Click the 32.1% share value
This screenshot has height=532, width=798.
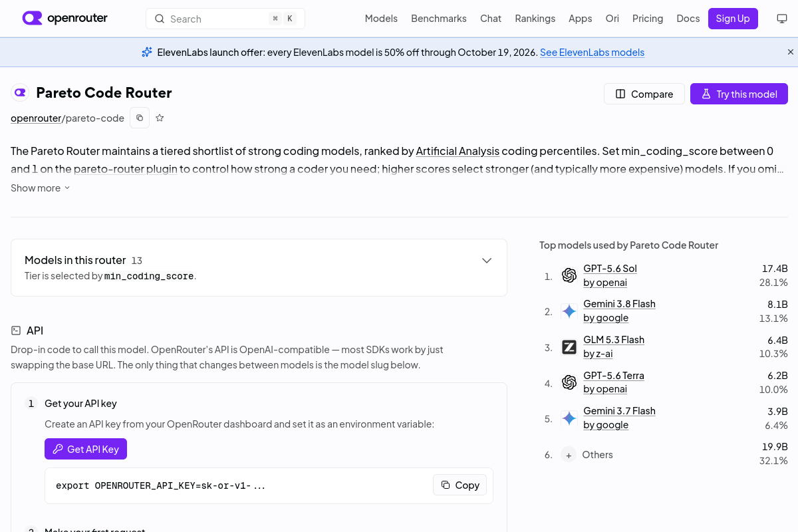tap(773, 460)
